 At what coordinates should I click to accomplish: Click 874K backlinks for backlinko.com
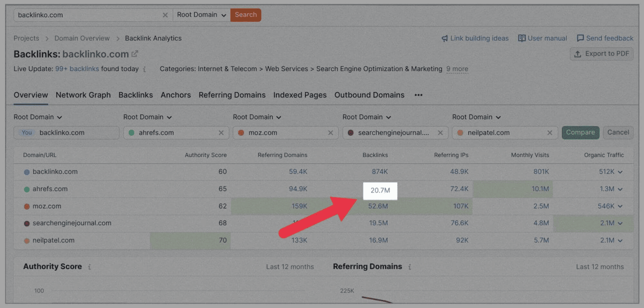point(380,172)
